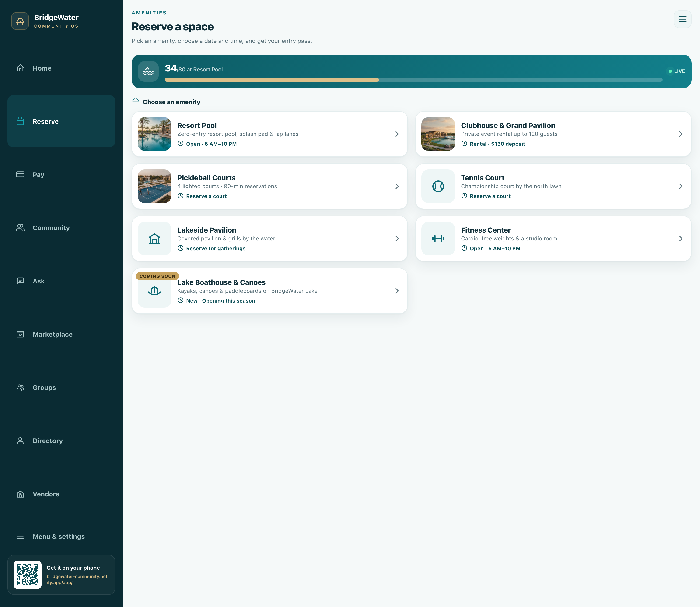Click the Reserve calendar icon
The image size is (700, 607).
(x=20, y=121)
